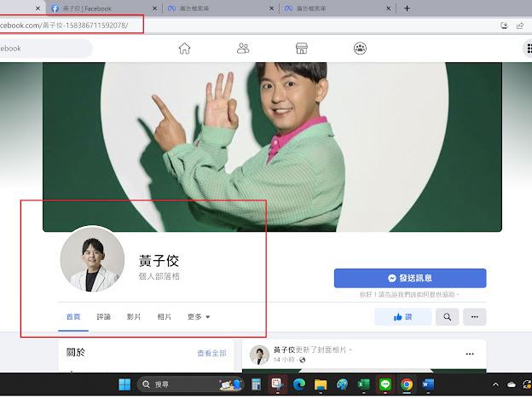This screenshot has height=399, width=532.
Task: Open the Facebook menu grid icon
Action: pyautogui.click(x=527, y=49)
